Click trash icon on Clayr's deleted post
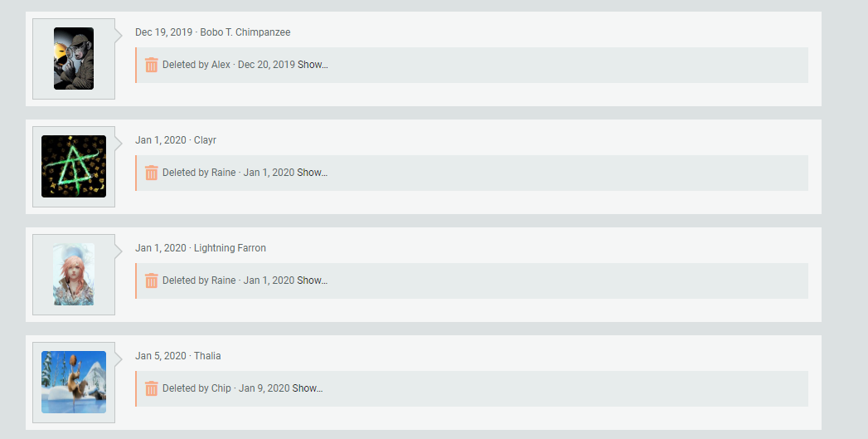This screenshot has width=868, height=439. click(151, 173)
